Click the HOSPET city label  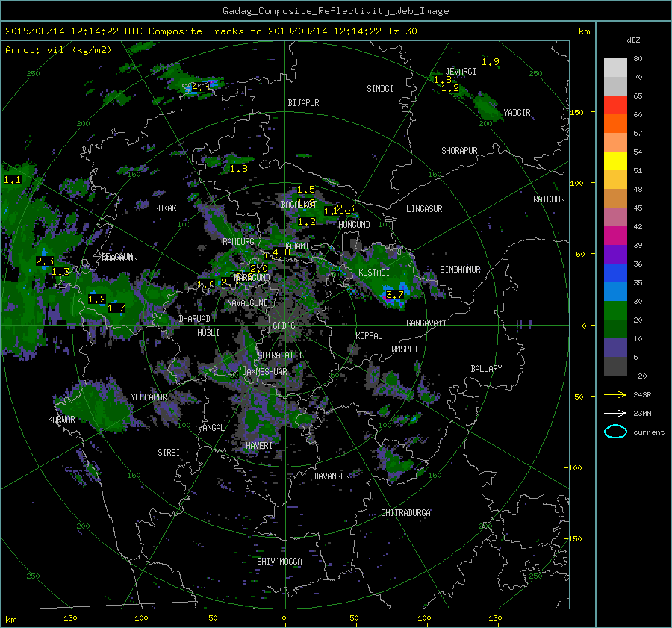405,349
